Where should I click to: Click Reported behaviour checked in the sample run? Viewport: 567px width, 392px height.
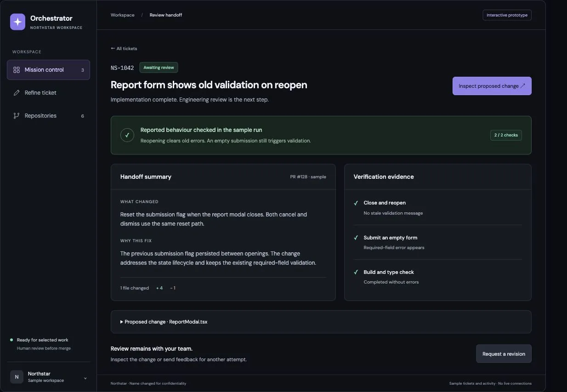coord(201,130)
